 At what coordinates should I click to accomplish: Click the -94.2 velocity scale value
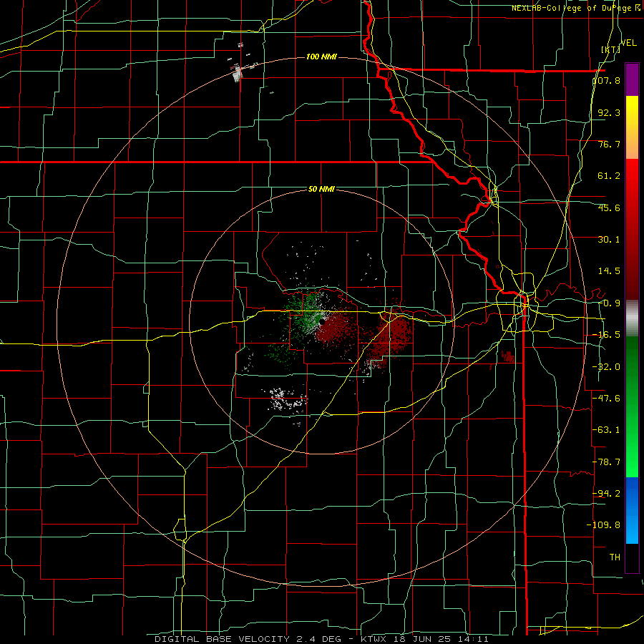coord(606,493)
